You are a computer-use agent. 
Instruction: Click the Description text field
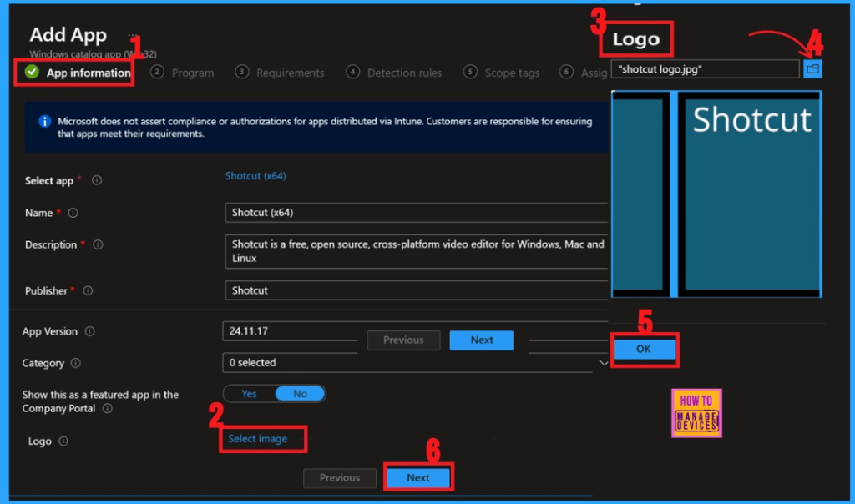click(x=417, y=251)
